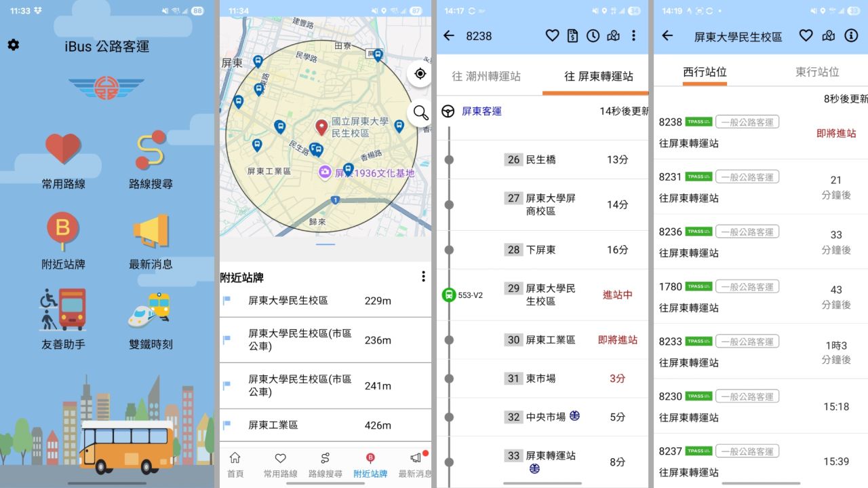Select stop 29 屏東大學民生校區

coord(542,295)
